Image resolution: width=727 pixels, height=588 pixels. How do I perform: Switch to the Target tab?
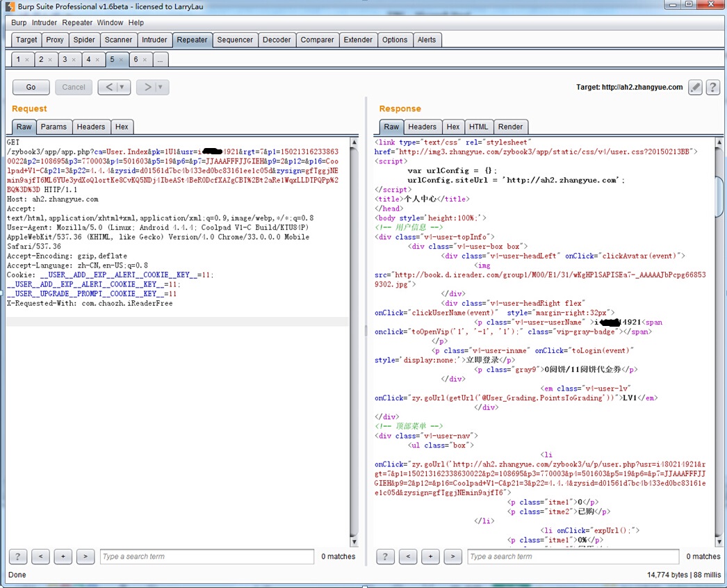(26, 40)
